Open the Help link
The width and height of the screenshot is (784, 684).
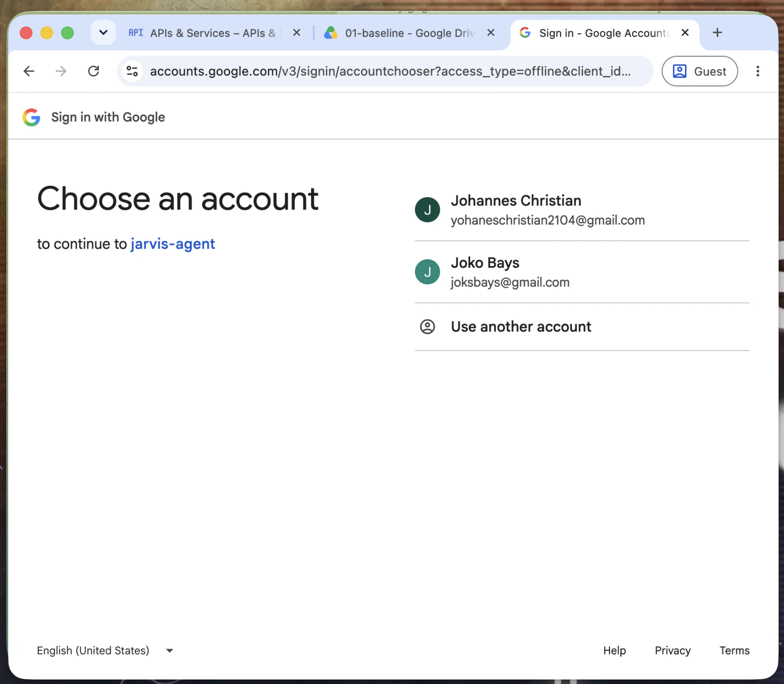[x=614, y=651]
